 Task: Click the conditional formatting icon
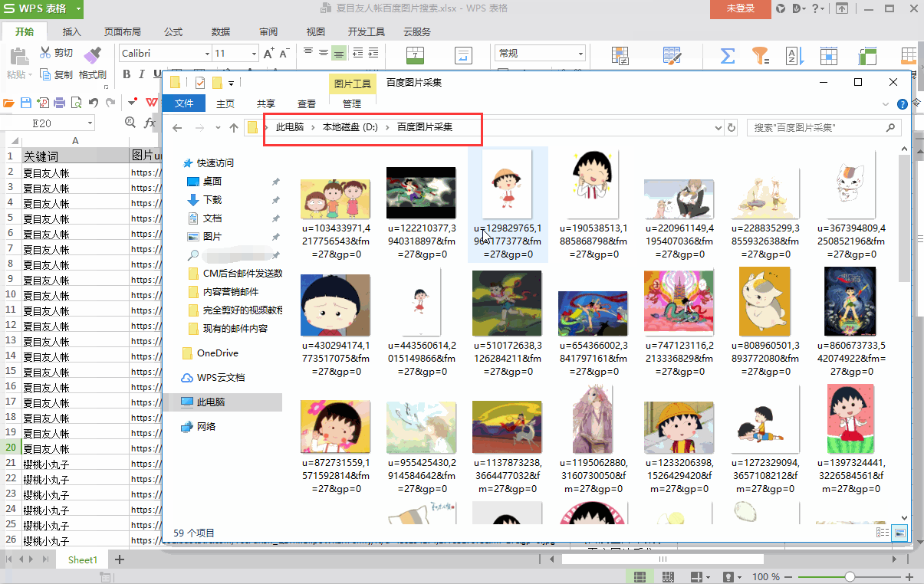pos(620,55)
